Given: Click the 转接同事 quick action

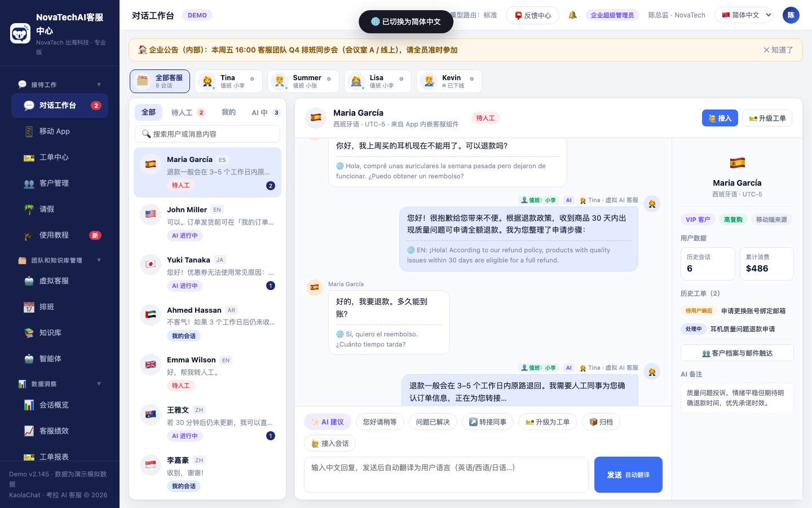Looking at the screenshot, I should [488, 422].
